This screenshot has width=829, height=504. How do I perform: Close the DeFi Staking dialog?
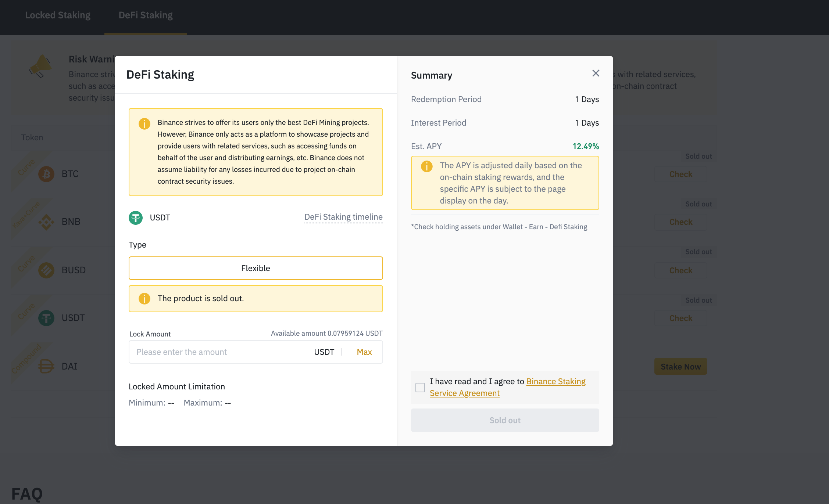[x=596, y=73]
